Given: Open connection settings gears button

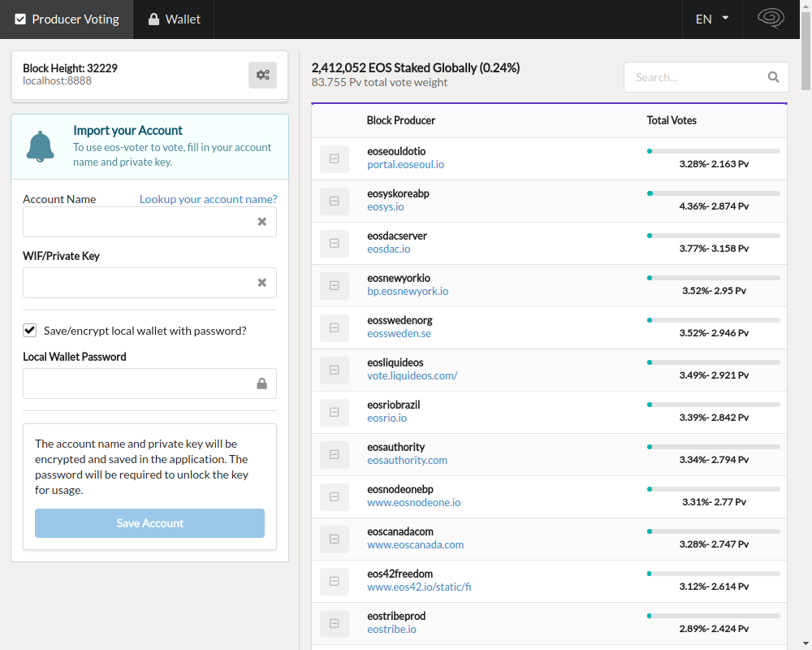Looking at the screenshot, I should (262, 75).
